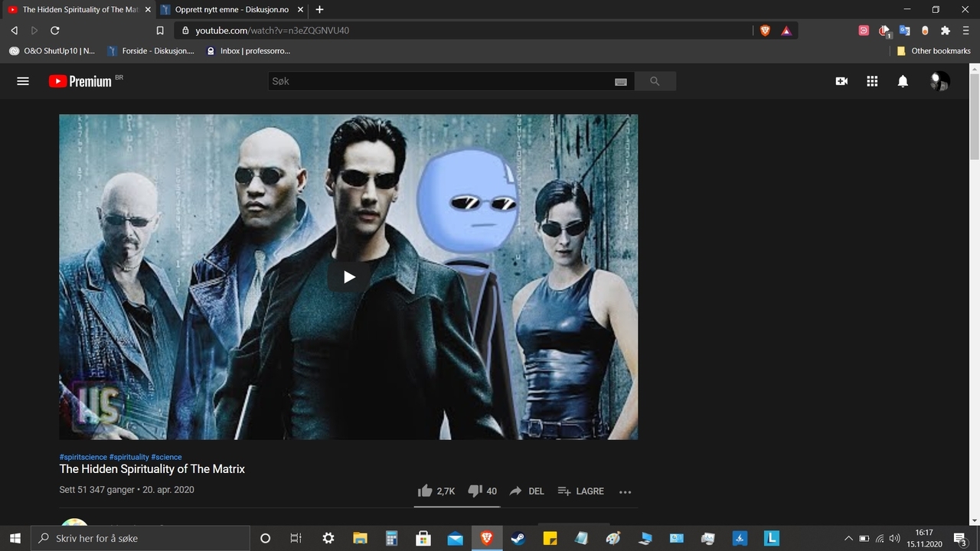
Task: Go back in the browser
Action: 14,31
